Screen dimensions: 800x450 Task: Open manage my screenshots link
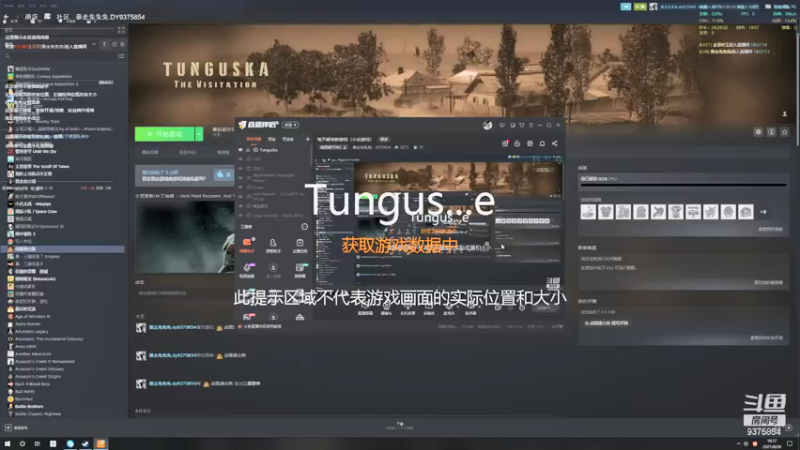click(x=768, y=282)
